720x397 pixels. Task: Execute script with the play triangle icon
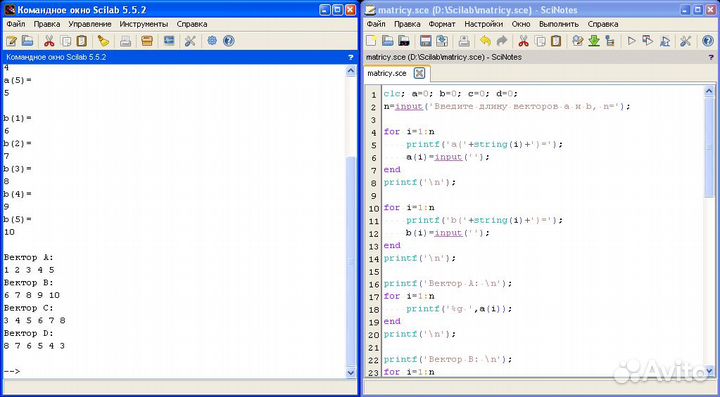click(x=632, y=41)
